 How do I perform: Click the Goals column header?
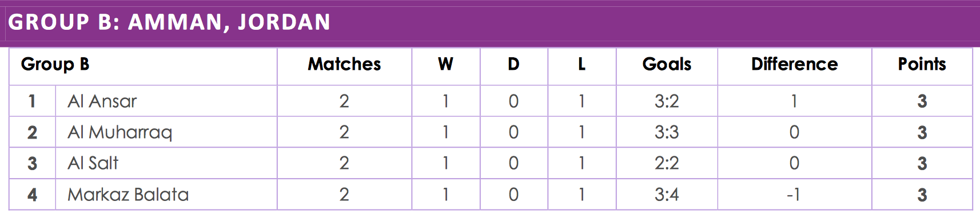coord(667,64)
